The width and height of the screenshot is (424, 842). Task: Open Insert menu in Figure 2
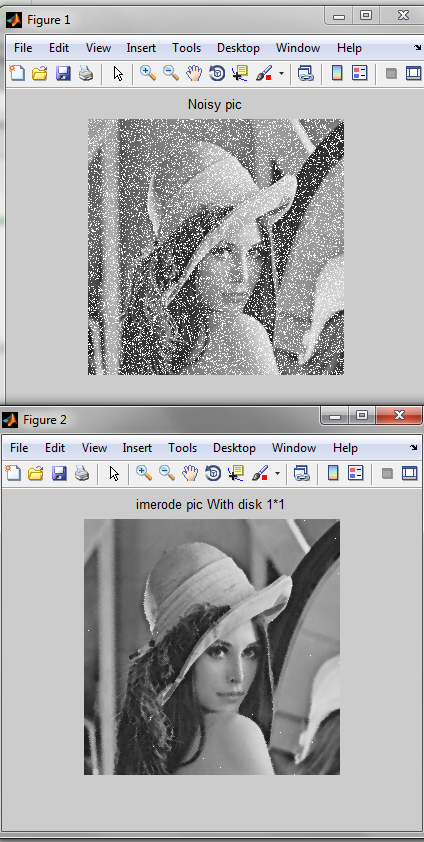coord(137,448)
